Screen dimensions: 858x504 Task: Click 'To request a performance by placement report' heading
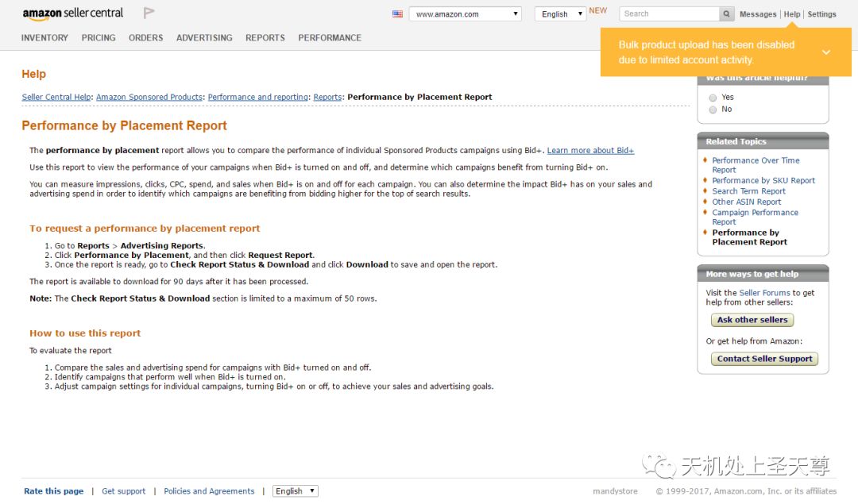[x=145, y=229]
